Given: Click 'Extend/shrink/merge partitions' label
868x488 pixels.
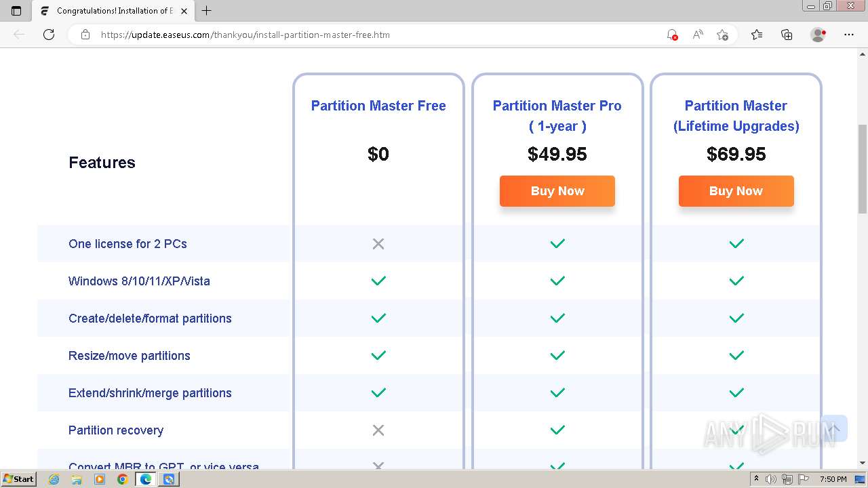Looking at the screenshot, I should tap(150, 393).
